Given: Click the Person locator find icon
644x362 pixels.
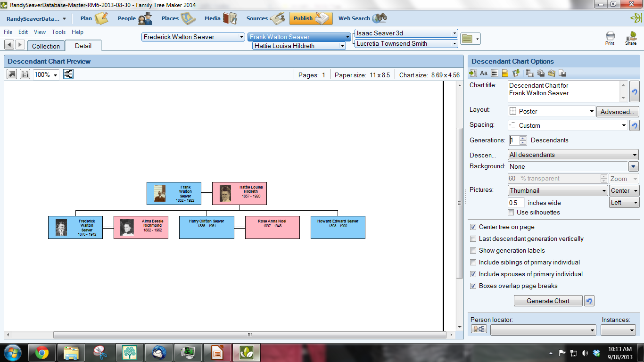Looking at the screenshot, I should click(479, 329).
